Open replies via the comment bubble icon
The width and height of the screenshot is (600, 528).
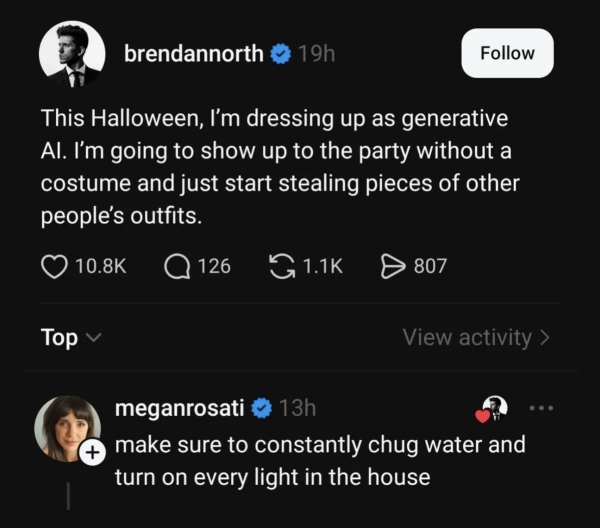[176, 266]
